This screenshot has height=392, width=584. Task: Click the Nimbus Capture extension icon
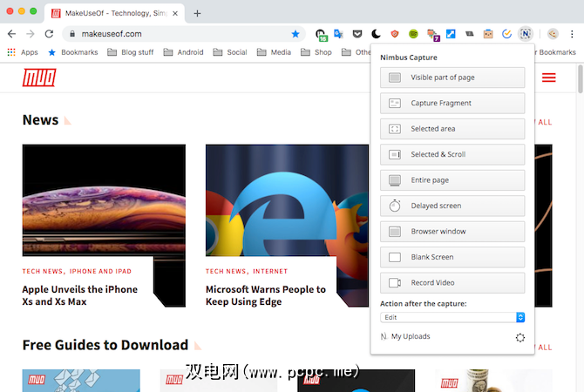tap(526, 34)
